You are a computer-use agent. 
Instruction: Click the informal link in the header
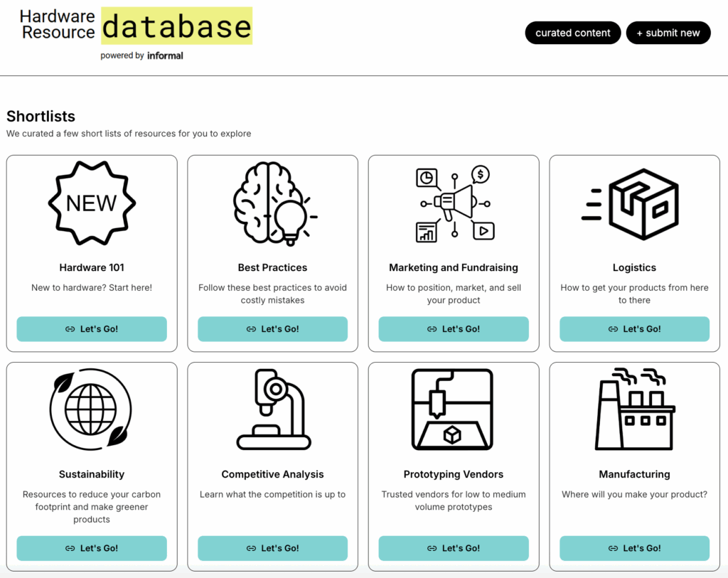click(165, 55)
